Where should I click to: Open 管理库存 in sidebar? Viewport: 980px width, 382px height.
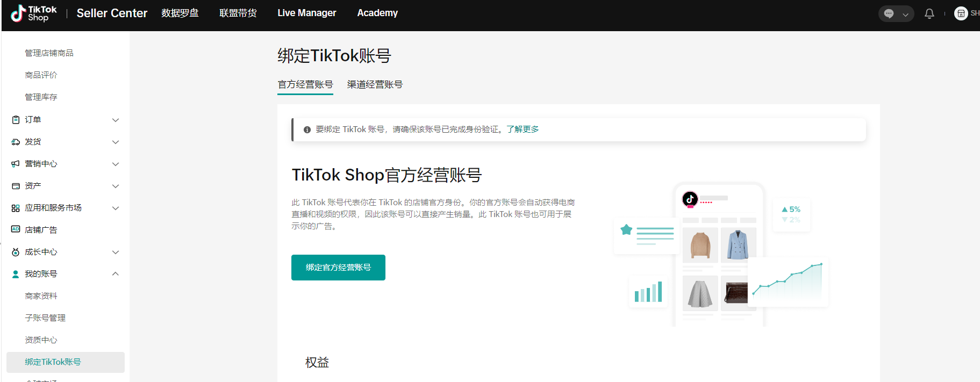click(x=41, y=97)
